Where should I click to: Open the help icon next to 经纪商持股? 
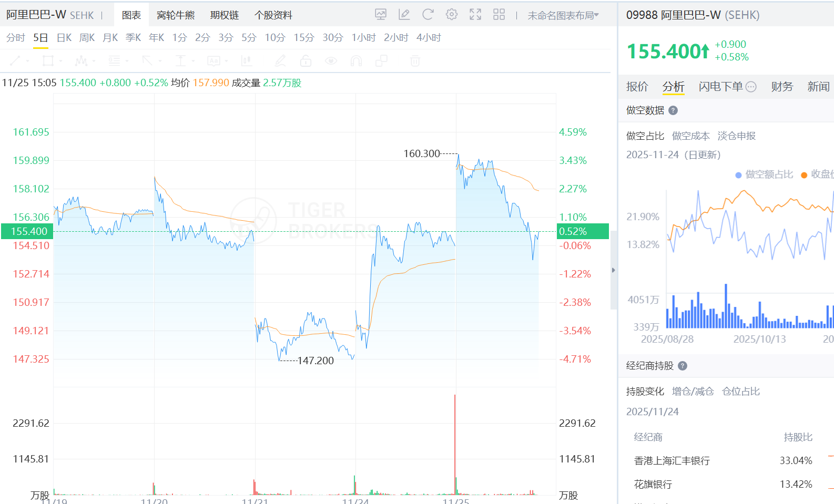point(683,366)
